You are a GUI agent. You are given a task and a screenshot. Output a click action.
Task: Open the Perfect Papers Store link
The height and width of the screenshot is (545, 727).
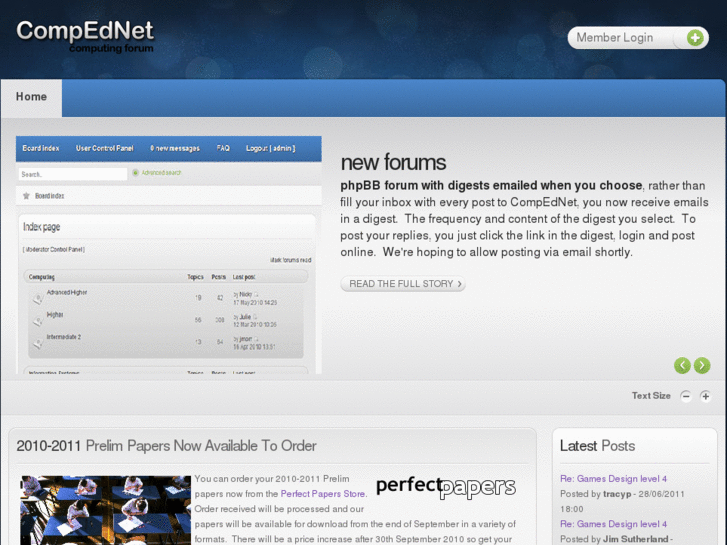tap(323, 494)
